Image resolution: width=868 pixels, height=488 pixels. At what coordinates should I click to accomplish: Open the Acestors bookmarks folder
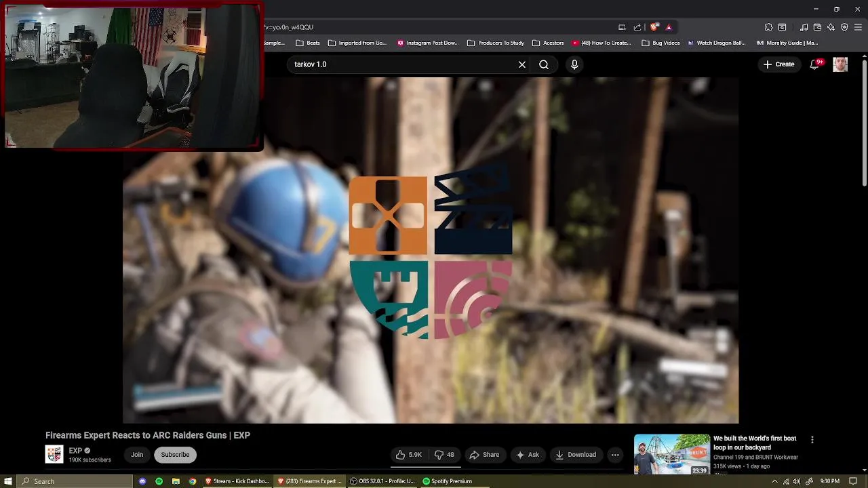tap(548, 43)
